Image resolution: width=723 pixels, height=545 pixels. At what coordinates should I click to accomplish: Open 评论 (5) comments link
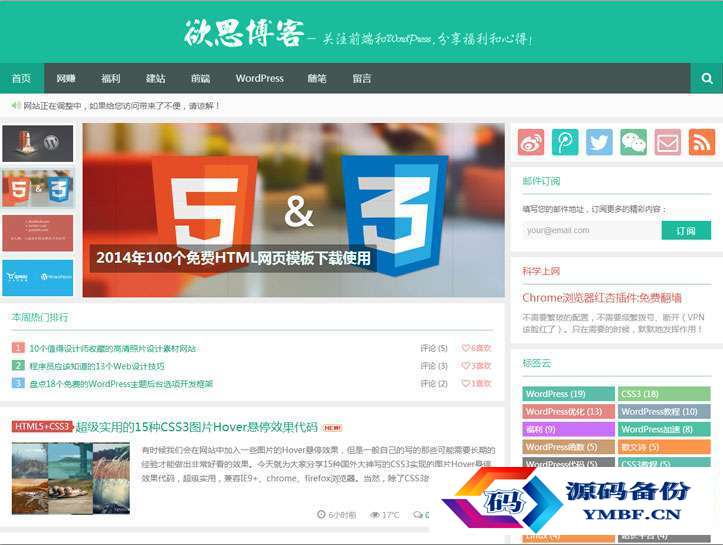434,348
